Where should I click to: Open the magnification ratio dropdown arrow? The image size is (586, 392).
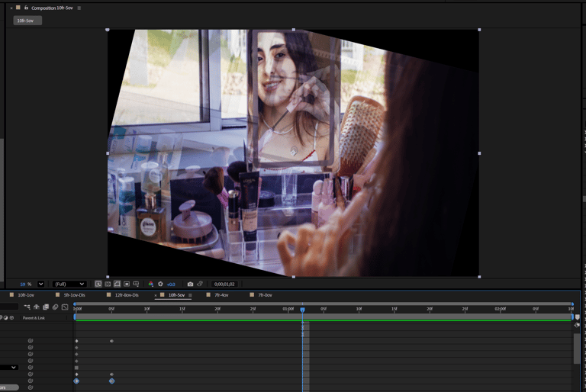(40, 284)
